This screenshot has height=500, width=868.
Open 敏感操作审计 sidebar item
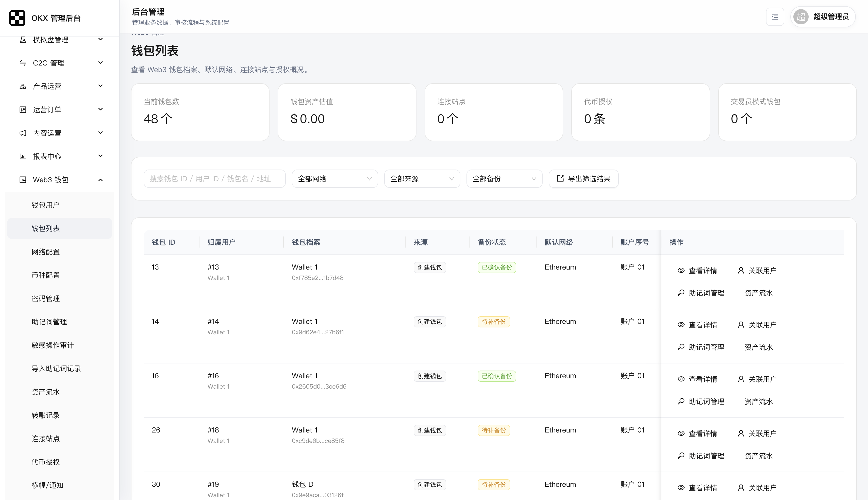[59, 345]
